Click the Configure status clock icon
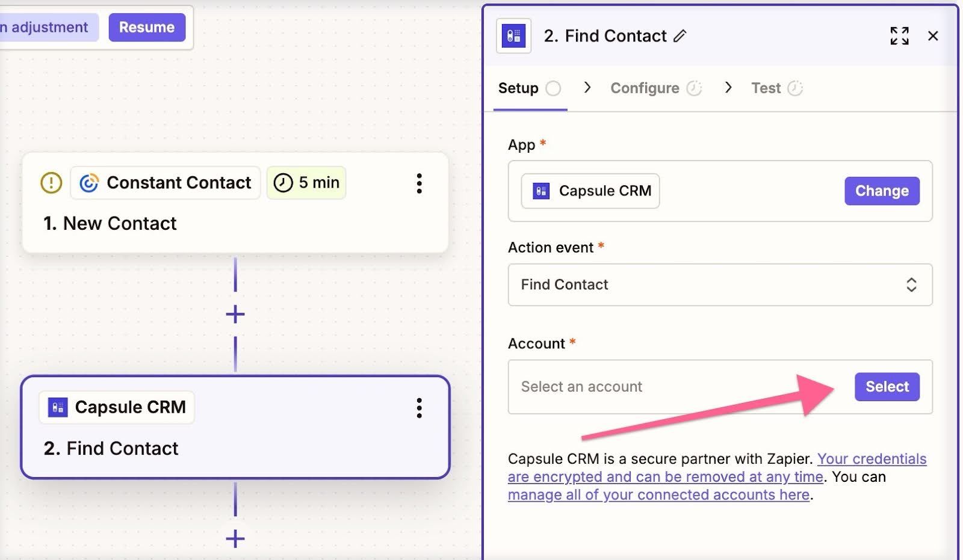This screenshot has width=963, height=560. pyautogui.click(x=695, y=88)
